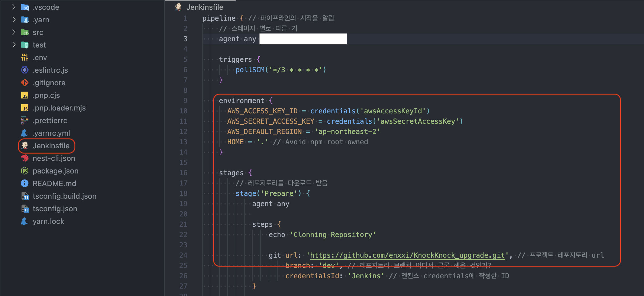Open the test folder

39,45
